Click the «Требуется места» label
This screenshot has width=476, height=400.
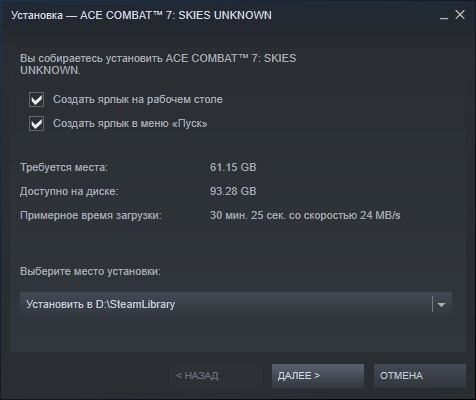(64, 167)
